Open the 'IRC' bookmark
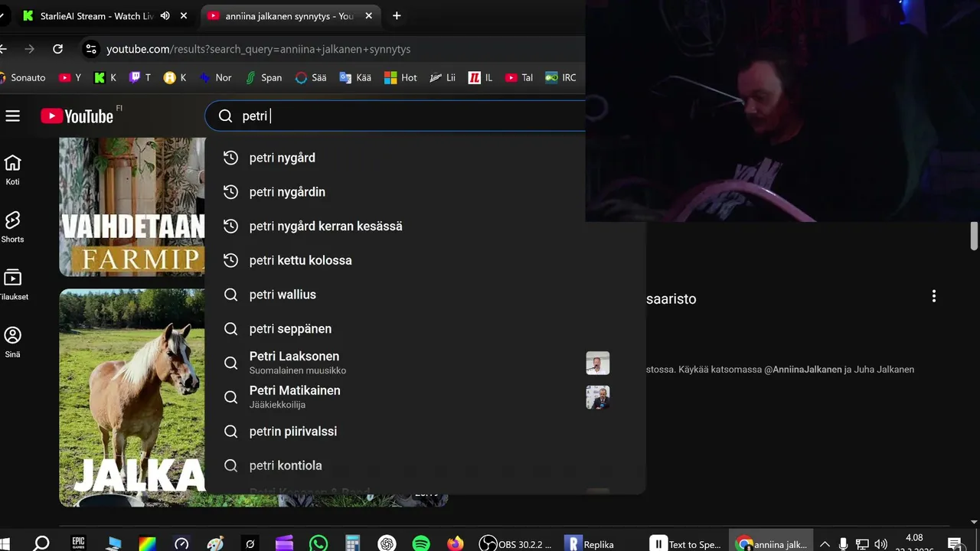This screenshot has width=980, height=551. [560, 77]
